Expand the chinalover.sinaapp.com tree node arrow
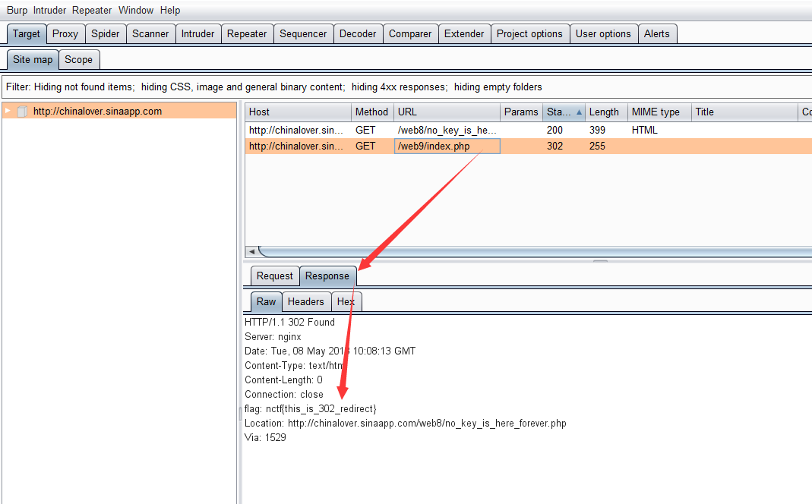 click(8, 111)
